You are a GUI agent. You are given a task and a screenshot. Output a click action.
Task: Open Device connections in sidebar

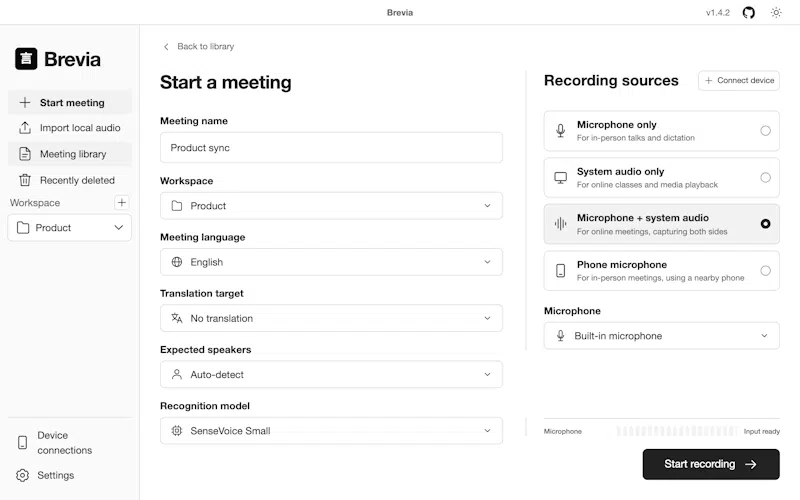[x=69, y=442]
